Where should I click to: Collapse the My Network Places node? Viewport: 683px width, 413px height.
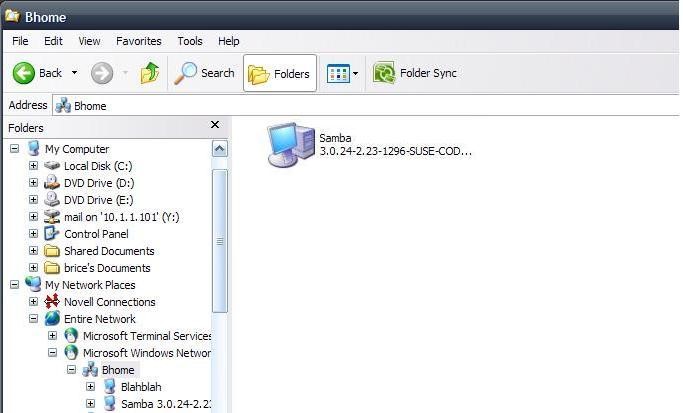[14, 284]
